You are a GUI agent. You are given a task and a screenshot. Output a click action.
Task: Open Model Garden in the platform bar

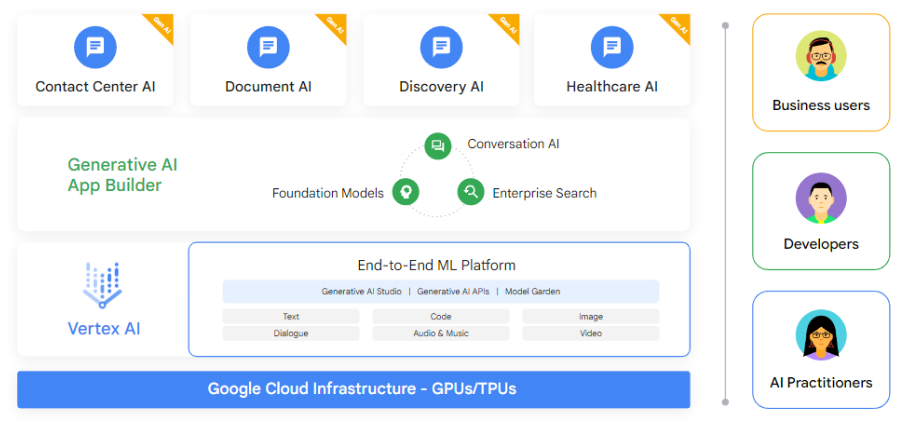531,291
